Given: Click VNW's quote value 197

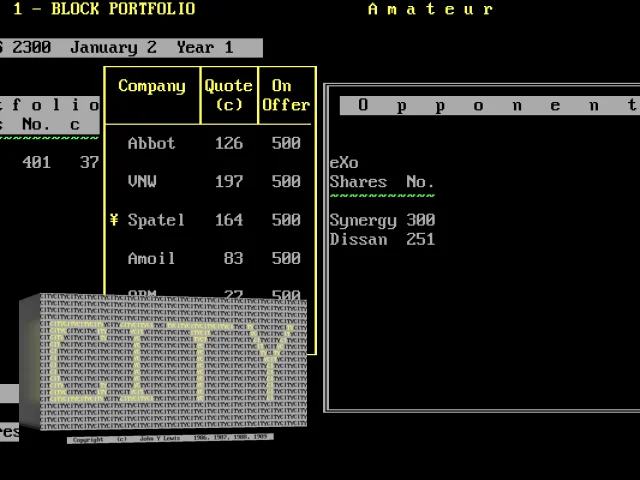Looking at the screenshot, I should (229, 181).
